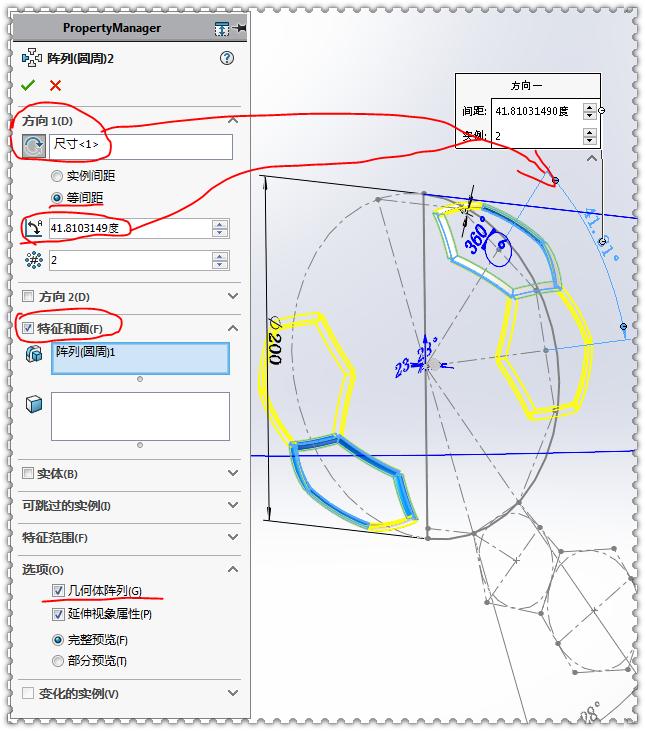The height and width of the screenshot is (731, 645).
Task: Expand the 方向 2(D) section
Action: 233,296
